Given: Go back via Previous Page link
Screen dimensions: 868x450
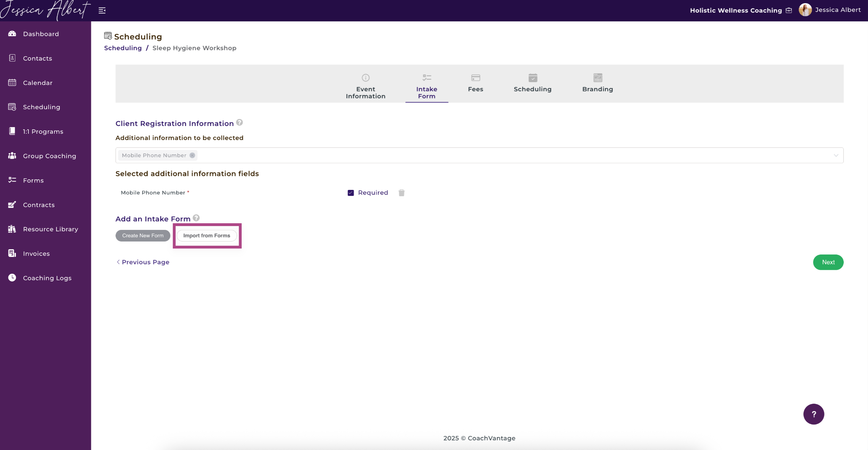Looking at the screenshot, I should click(x=143, y=262).
